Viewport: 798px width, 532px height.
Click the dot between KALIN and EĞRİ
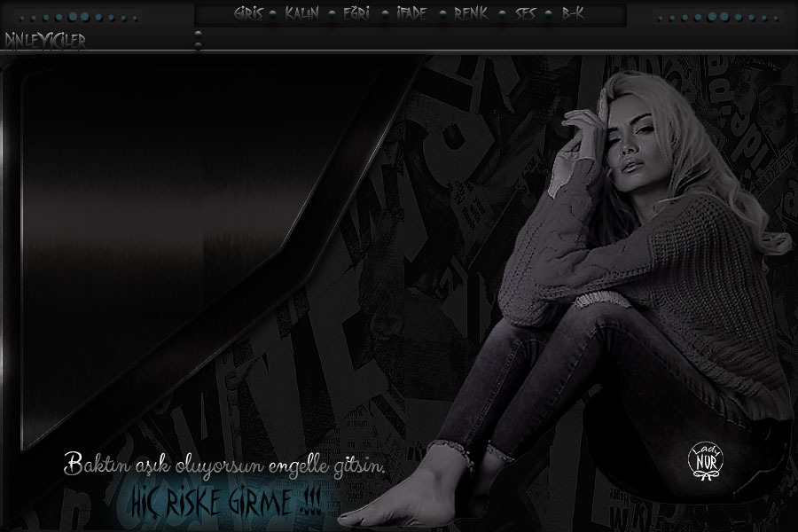click(x=330, y=15)
